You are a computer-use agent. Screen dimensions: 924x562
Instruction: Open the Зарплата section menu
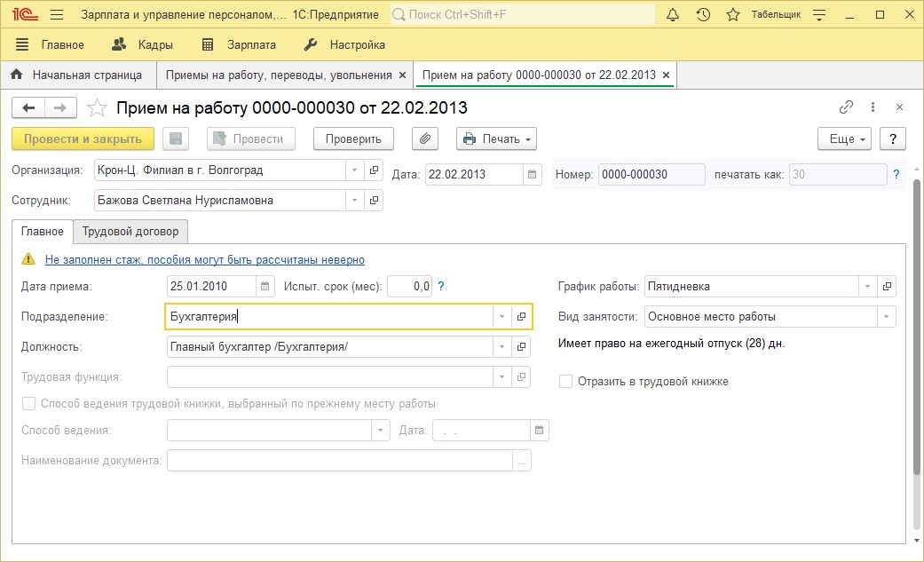pyautogui.click(x=239, y=44)
